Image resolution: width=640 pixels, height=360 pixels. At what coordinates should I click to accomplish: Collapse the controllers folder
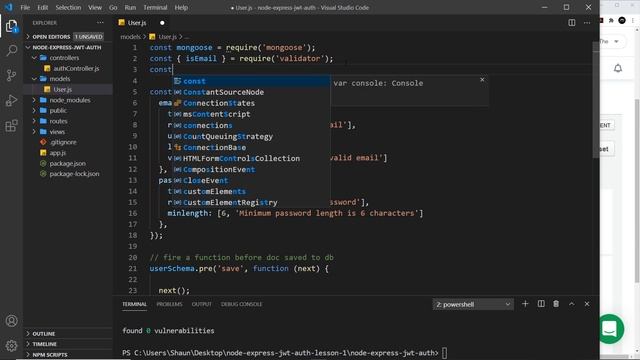tap(68, 58)
